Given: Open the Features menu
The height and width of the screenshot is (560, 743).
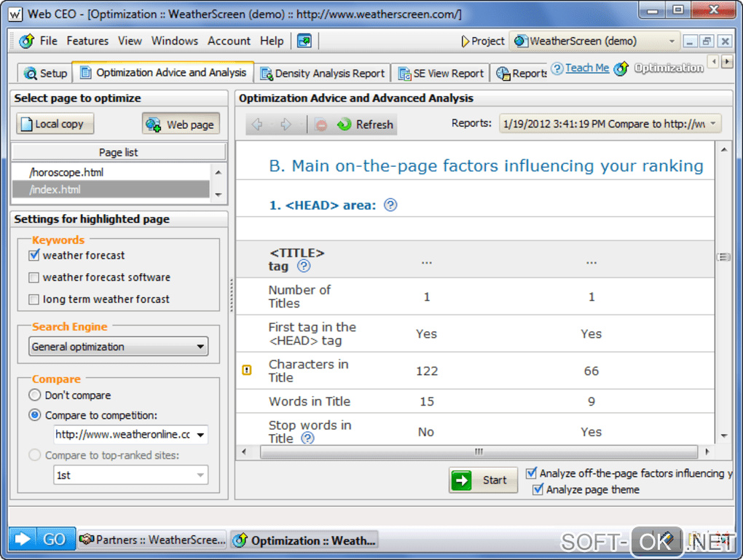Looking at the screenshot, I should 87,42.
